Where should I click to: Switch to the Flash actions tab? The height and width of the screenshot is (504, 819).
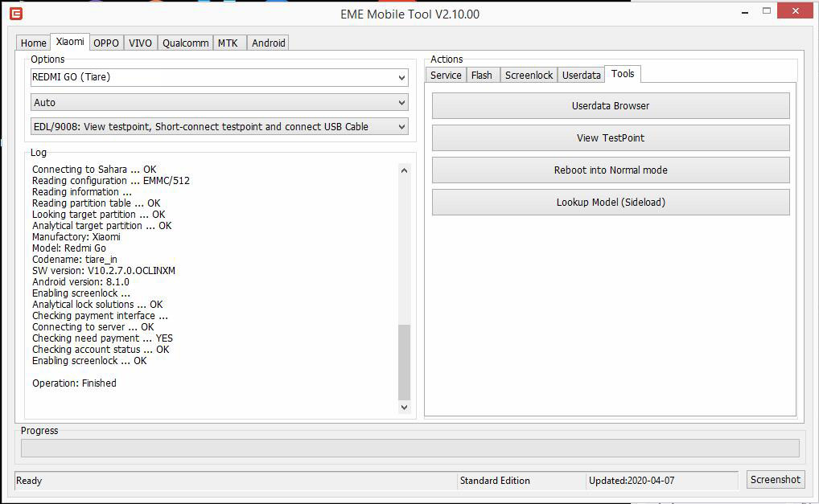click(482, 75)
